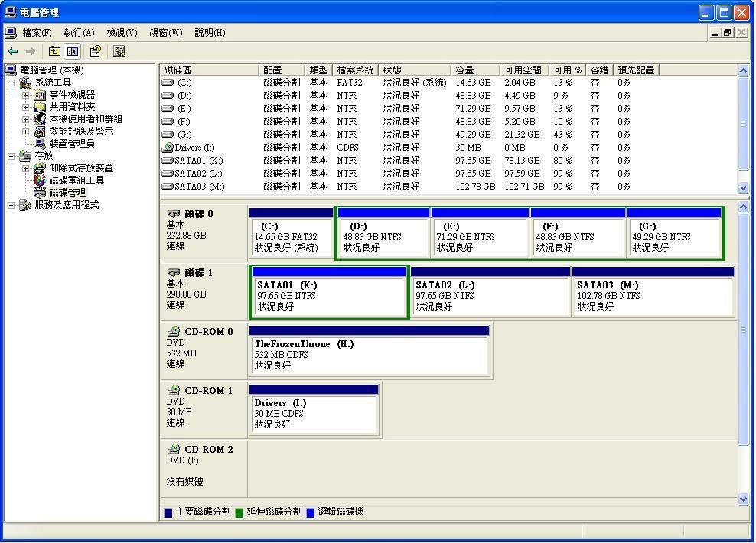Collapse the 系統工具 tree node
The image size is (756, 543).
click(x=11, y=83)
